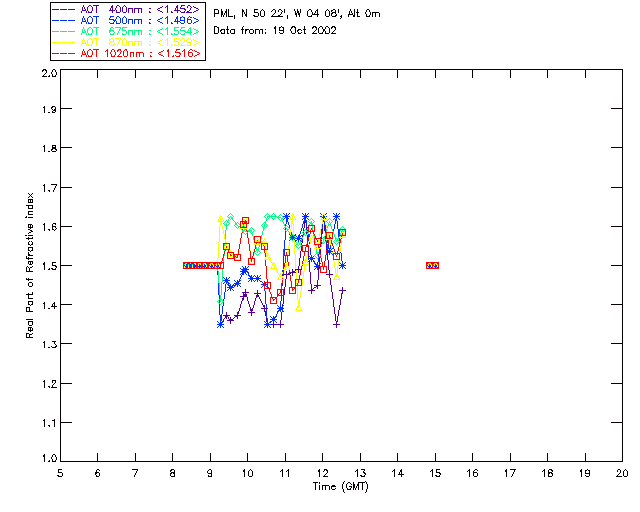The height and width of the screenshot is (512, 640).
Task: Click the x-axis label 7
Action: (x=135, y=473)
